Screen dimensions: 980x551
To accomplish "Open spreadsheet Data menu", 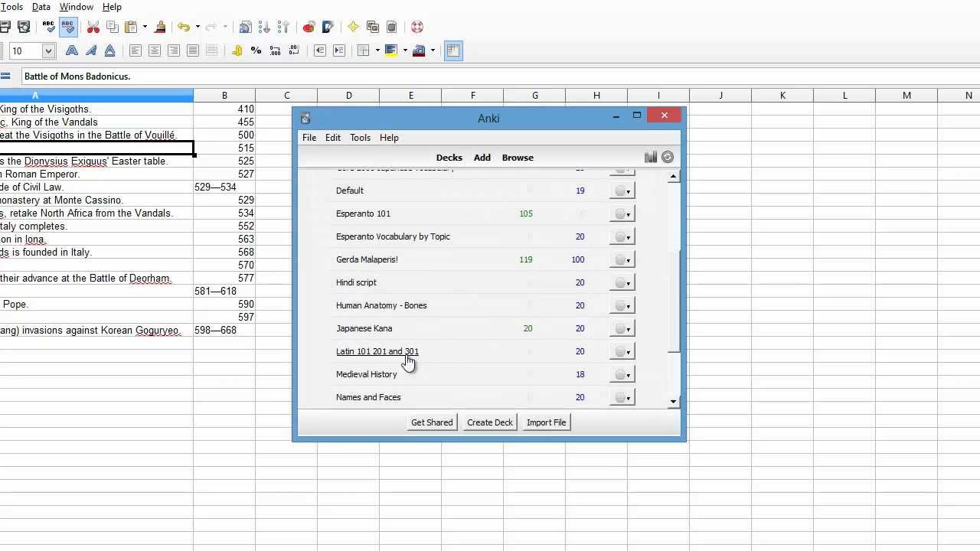I will pos(41,7).
